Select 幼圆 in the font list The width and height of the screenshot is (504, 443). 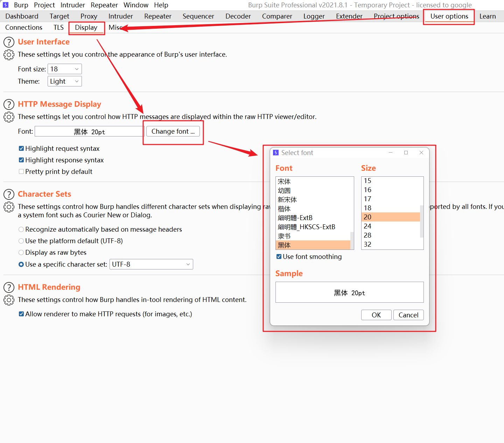pos(313,190)
